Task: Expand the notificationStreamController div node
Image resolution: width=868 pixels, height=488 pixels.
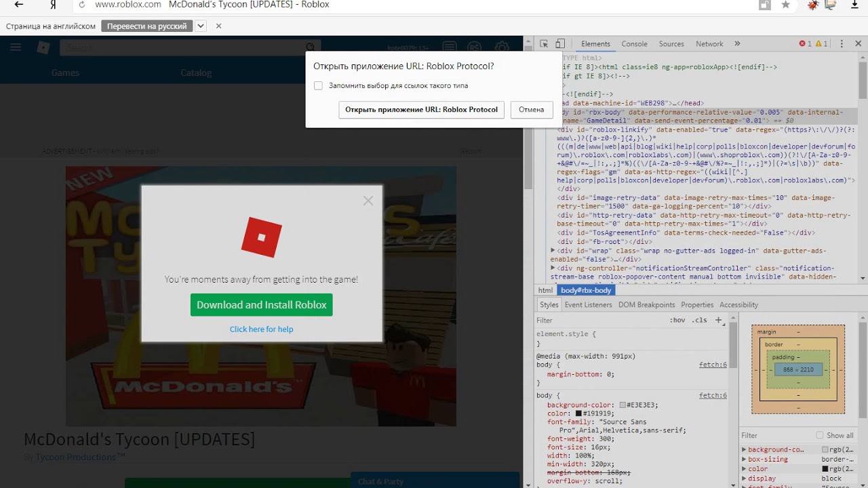Action: pos(553,268)
